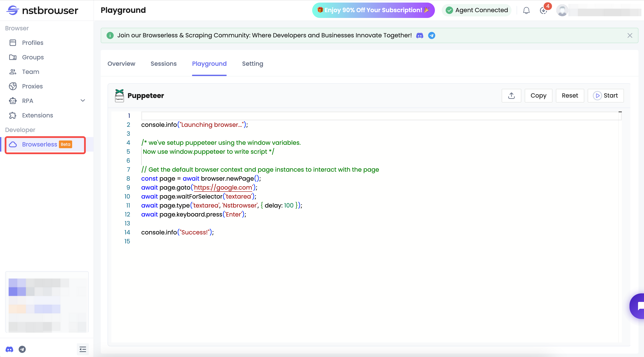Open Telegram icon in sidebar footer
Image resolution: width=644 pixels, height=357 pixels.
coord(22,349)
